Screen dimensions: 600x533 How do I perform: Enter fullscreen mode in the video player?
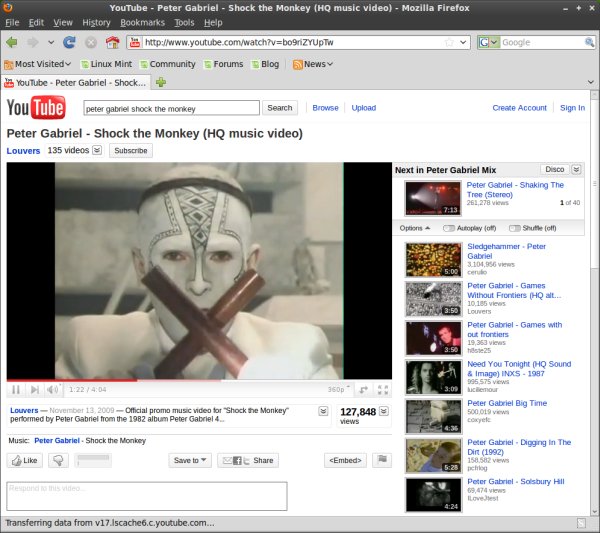pyautogui.click(x=381, y=389)
